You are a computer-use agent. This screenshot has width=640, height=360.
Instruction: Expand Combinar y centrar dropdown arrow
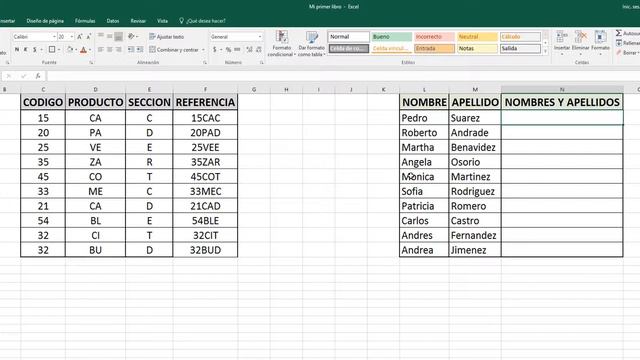203,50
